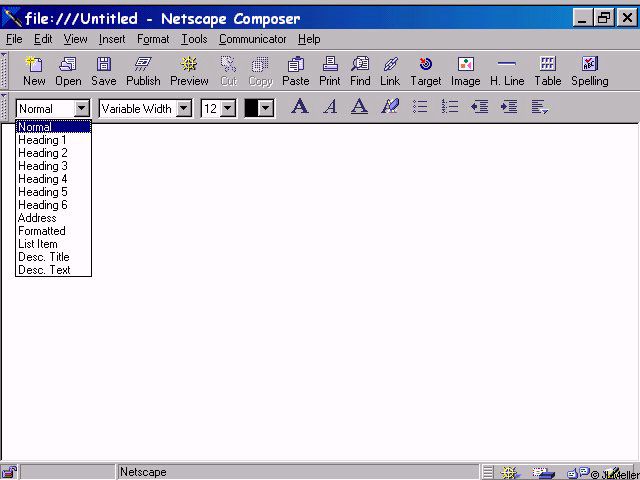Select the List Item style
Viewport: 640px width, 480px height.
(x=53, y=244)
